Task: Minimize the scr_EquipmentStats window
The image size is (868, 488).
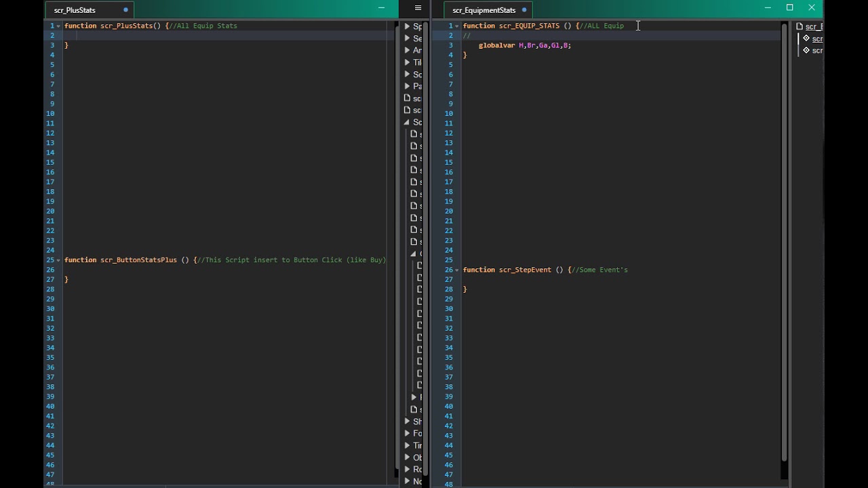Action: point(768,8)
